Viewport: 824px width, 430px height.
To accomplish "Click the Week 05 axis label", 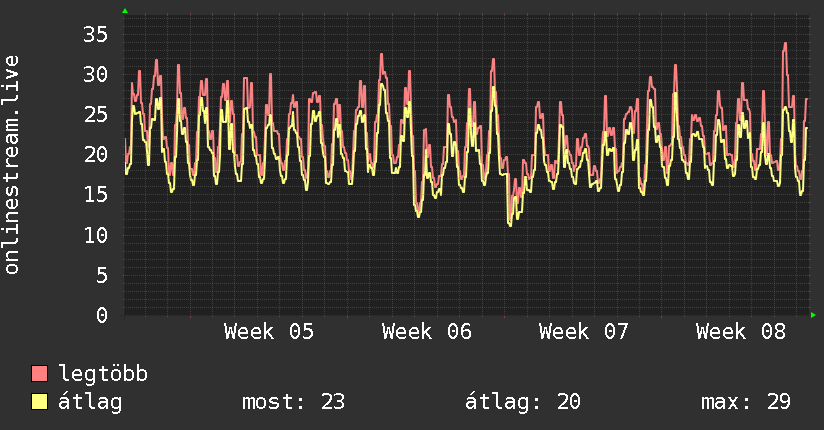I will point(269,332).
